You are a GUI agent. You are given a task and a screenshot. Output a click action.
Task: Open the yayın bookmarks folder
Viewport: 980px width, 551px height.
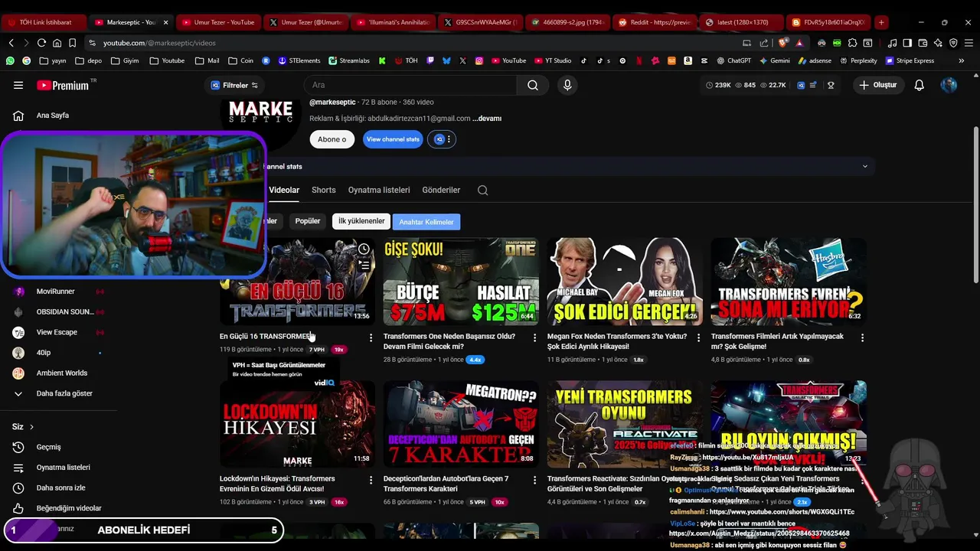pyautogui.click(x=52, y=60)
